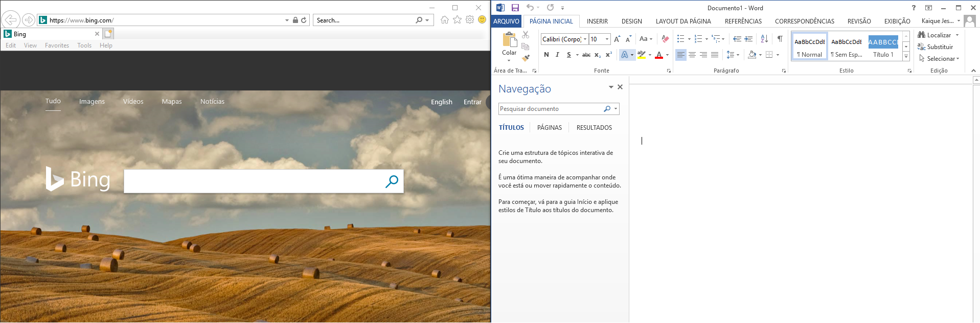Open the browser Tools menu
980x323 pixels.
[x=84, y=45]
